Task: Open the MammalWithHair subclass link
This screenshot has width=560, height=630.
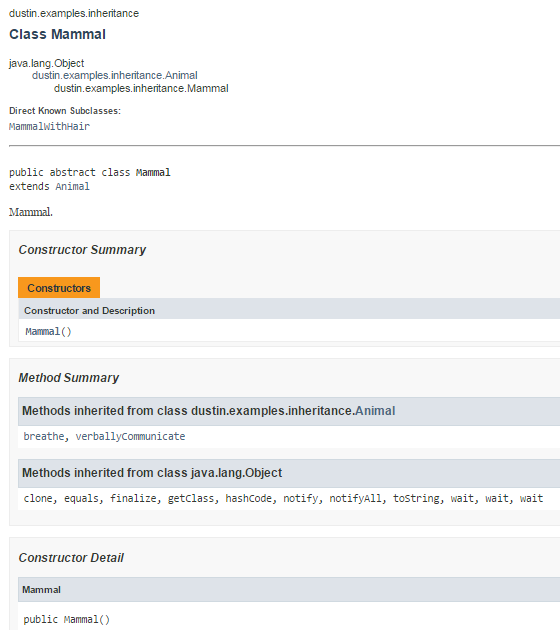Action: tap(49, 127)
